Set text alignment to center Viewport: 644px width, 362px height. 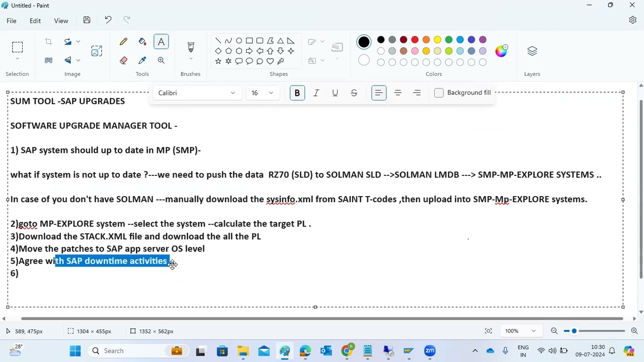click(397, 93)
